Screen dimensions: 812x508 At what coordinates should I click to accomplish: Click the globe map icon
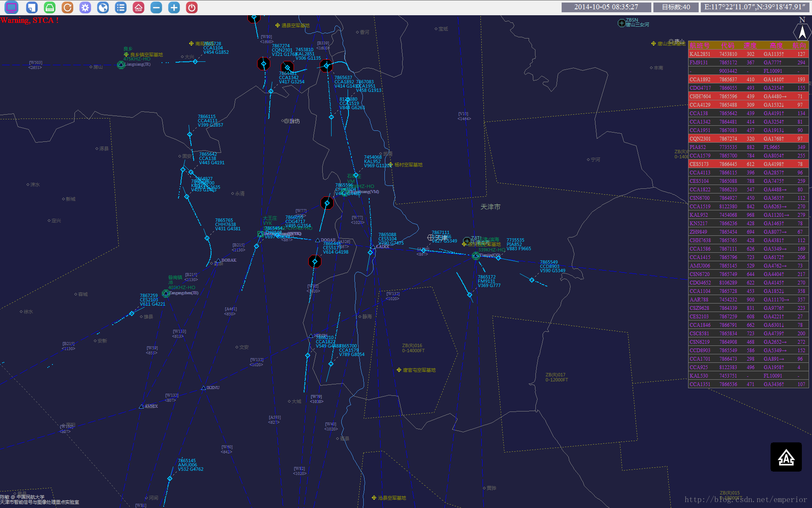(x=103, y=7)
